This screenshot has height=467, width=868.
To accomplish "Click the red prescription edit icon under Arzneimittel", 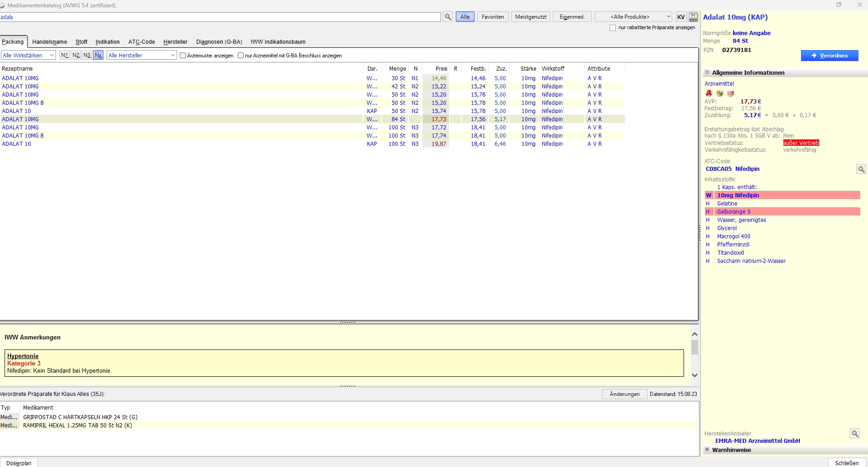I will [730, 93].
